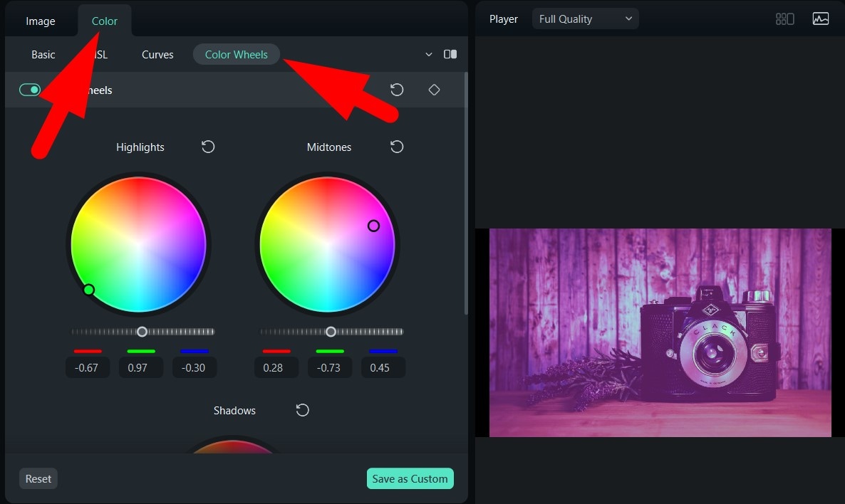Image resolution: width=845 pixels, height=504 pixels.
Task: Click the Midtones wheel picker point
Action: (373, 226)
